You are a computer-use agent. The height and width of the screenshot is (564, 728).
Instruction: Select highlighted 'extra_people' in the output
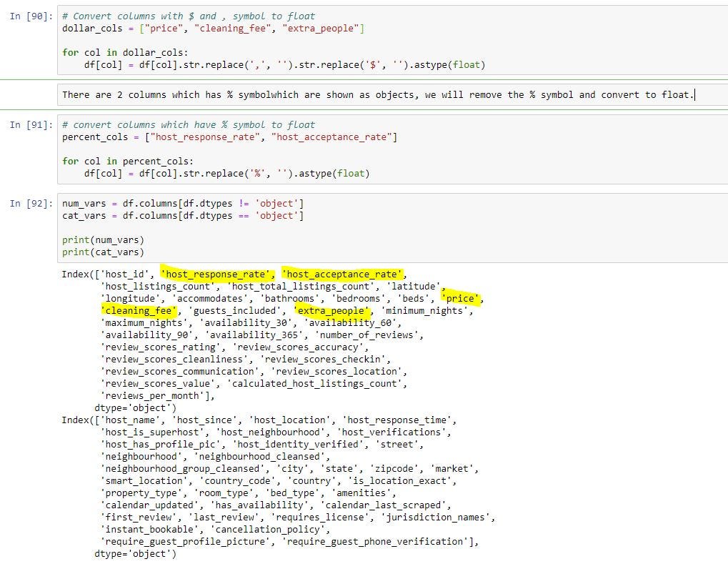(x=331, y=310)
